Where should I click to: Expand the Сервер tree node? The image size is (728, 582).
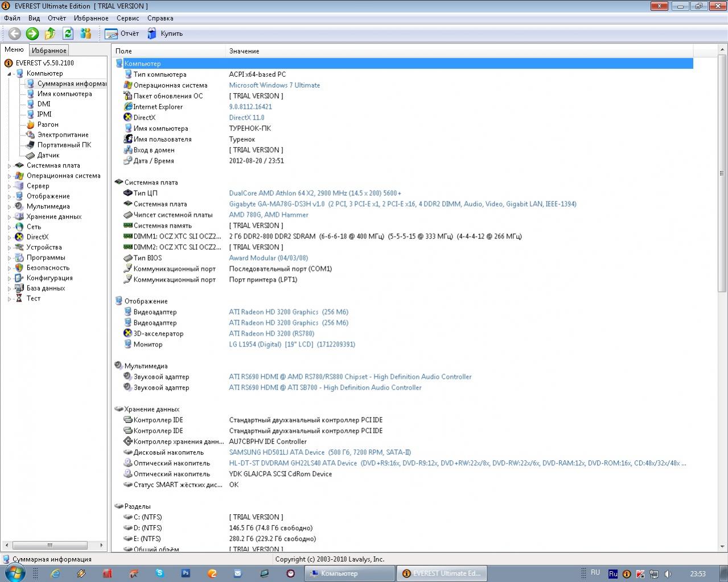(x=10, y=186)
